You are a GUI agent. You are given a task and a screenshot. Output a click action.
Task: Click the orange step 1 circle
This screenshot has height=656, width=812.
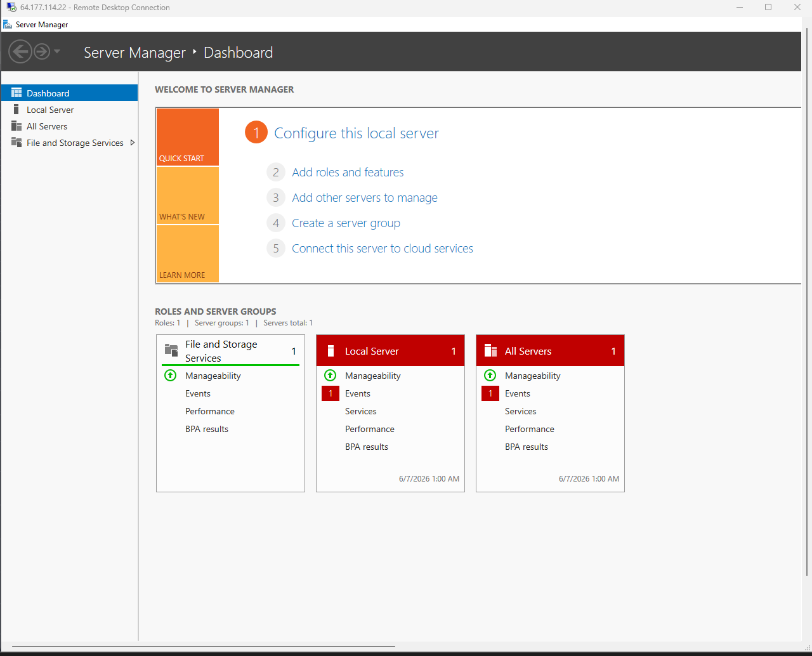tap(256, 132)
